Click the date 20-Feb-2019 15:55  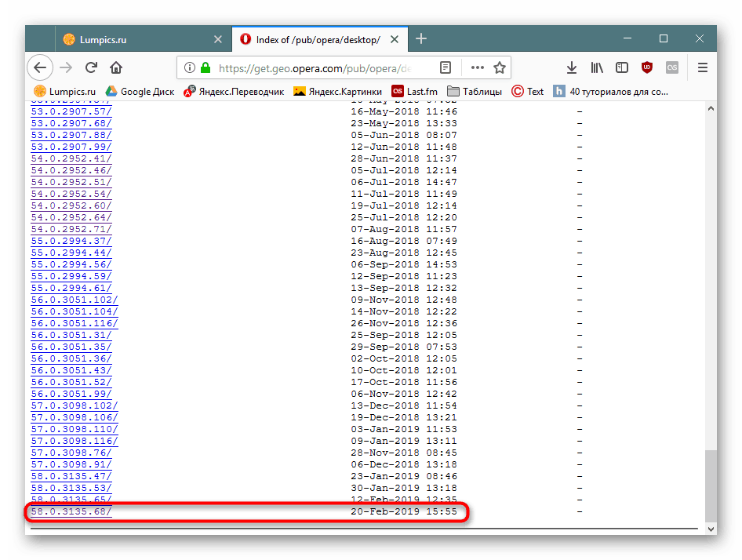coord(404,511)
